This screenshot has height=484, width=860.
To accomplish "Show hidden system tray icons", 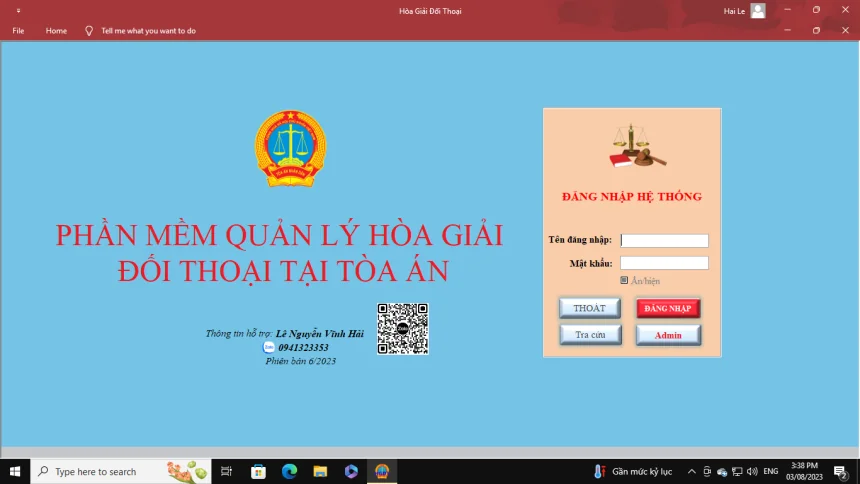I will click(x=693, y=471).
